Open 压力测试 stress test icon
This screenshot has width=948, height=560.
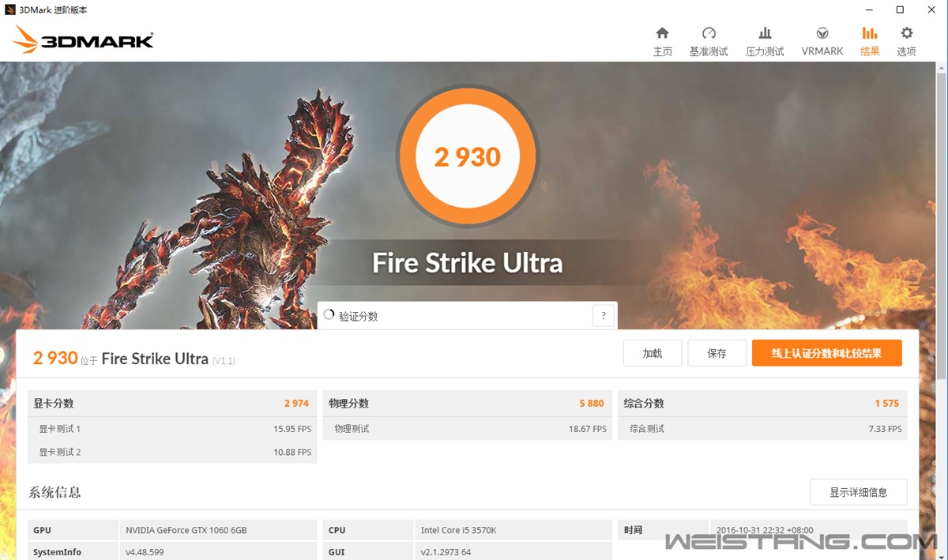[x=765, y=33]
